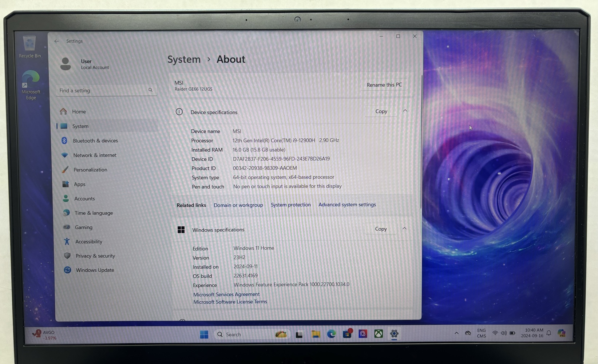The height and width of the screenshot is (364, 598).
Task: Click the processor value i9-12900H text
Action: coord(286,140)
